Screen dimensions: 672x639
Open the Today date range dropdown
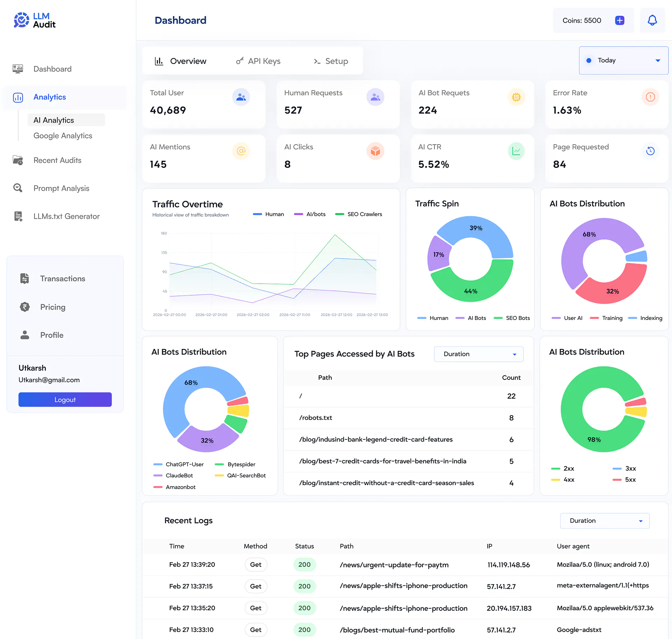[x=623, y=61]
